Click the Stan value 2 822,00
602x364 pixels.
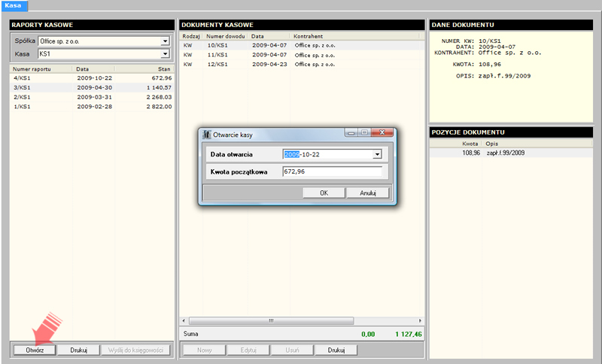pyautogui.click(x=159, y=107)
